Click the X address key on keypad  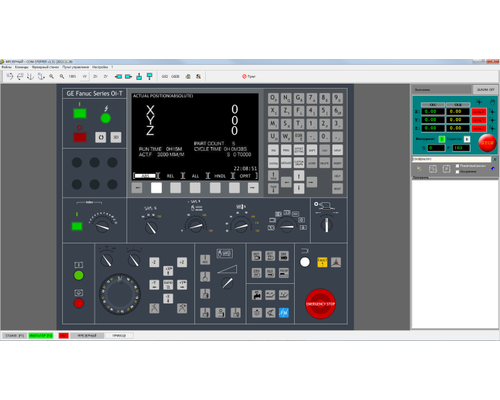tap(273, 111)
